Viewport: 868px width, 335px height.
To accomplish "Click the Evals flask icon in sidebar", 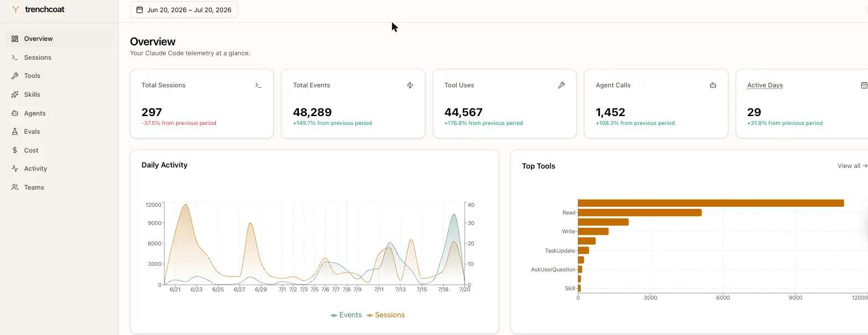I will (x=15, y=132).
